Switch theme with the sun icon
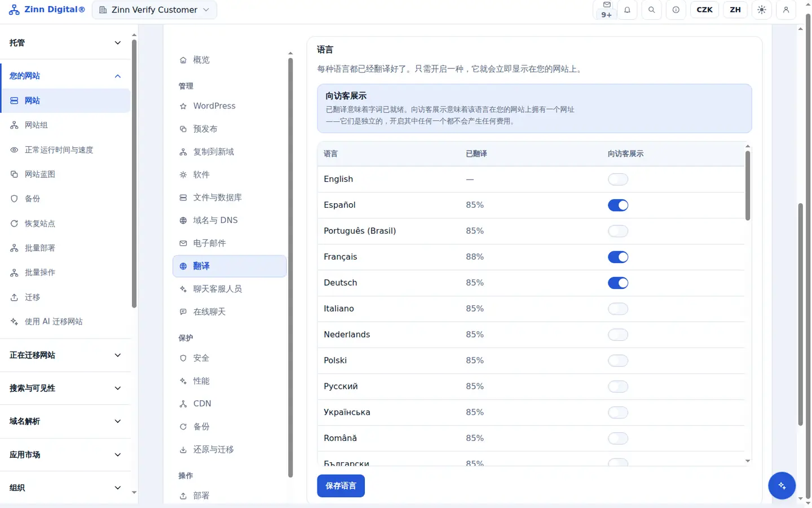The image size is (812, 508). click(762, 10)
